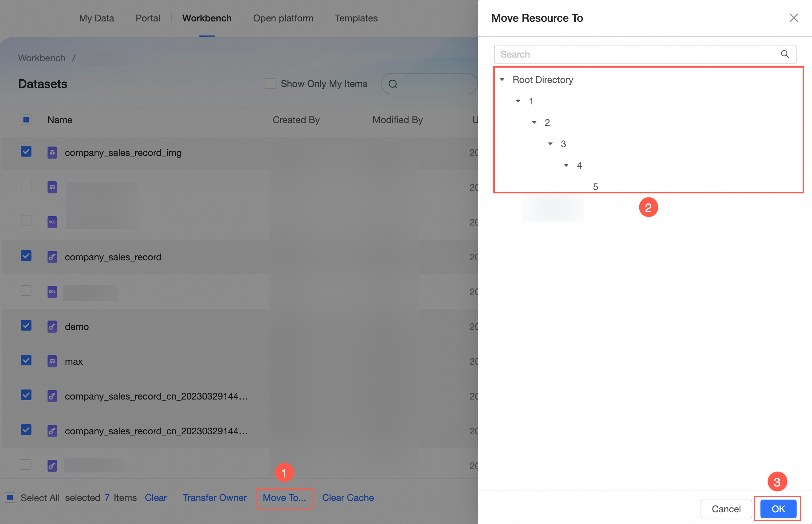This screenshot has height=524, width=812.
Task: Click the first SQL dataset icon
Action: 52,222
